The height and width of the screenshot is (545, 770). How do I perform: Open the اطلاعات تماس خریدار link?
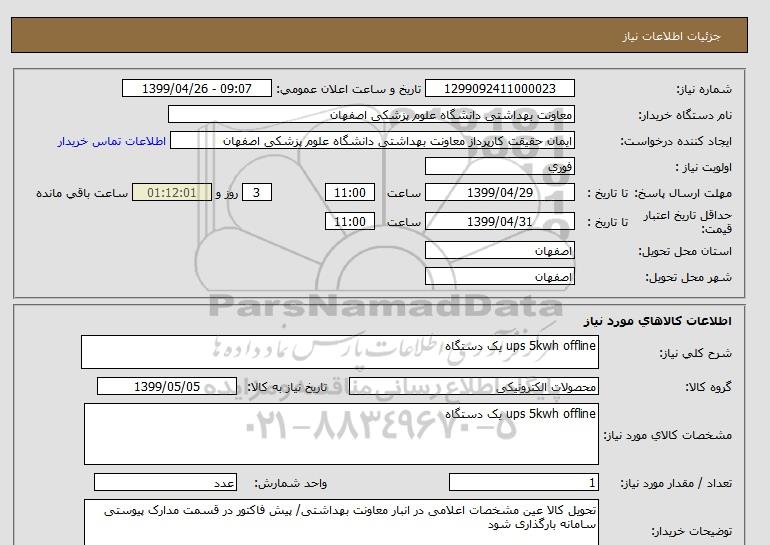pyautogui.click(x=111, y=141)
